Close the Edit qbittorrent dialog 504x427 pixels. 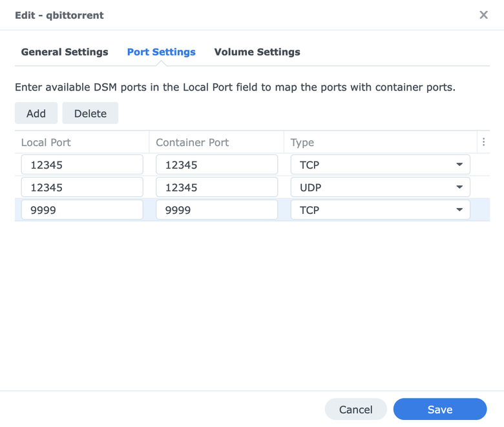pyautogui.click(x=483, y=15)
